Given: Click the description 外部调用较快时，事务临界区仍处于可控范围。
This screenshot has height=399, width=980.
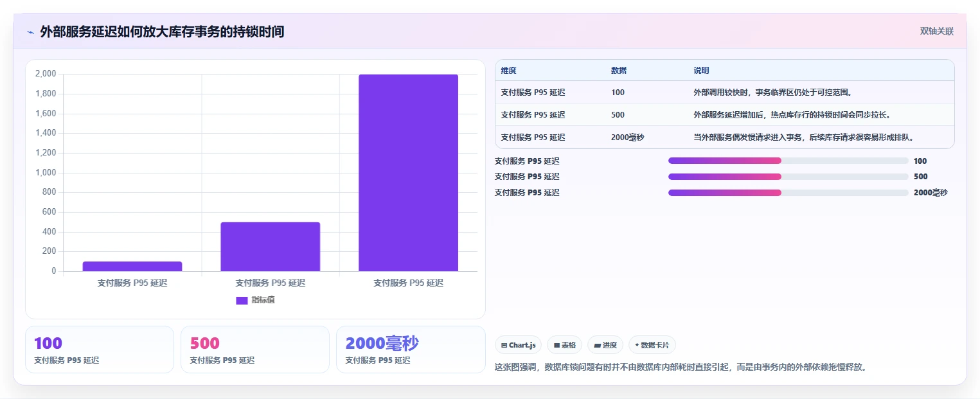Looking at the screenshot, I should click(x=774, y=93).
